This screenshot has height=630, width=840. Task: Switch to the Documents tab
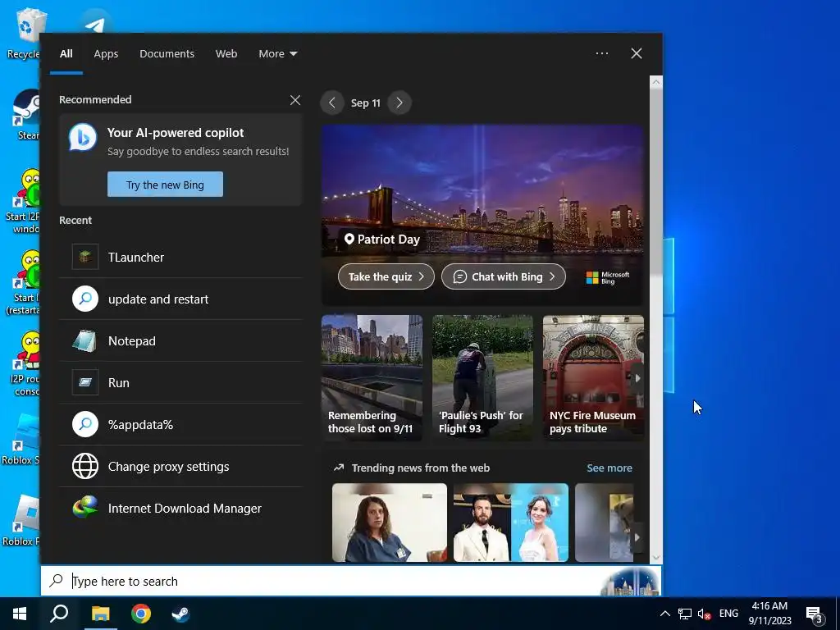(x=167, y=53)
